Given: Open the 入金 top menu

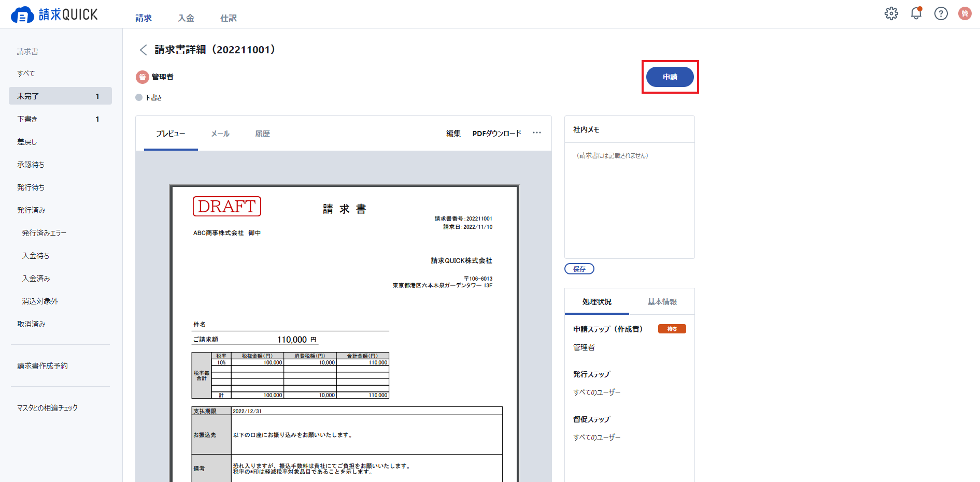Looking at the screenshot, I should point(186,18).
